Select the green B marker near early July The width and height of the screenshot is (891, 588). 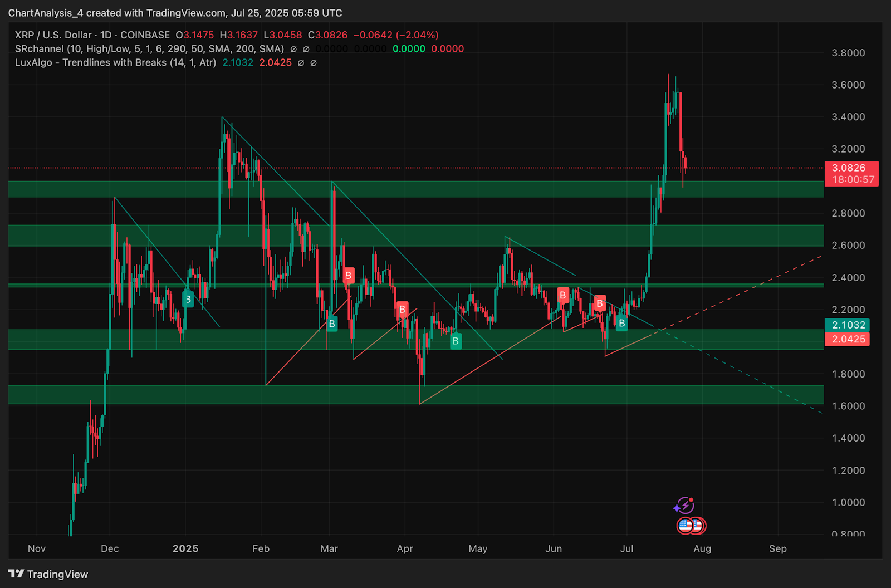(x=621, y=323)
